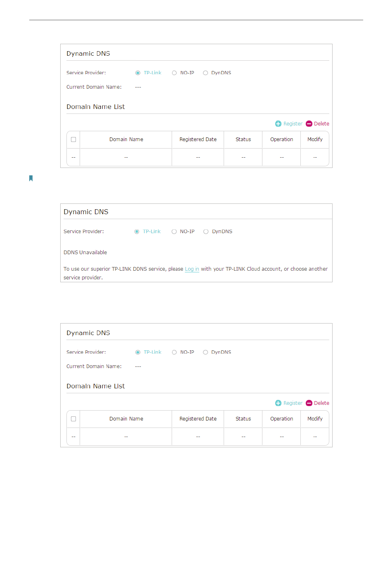Select DynDNS radio button in top panel

point(205,73)
